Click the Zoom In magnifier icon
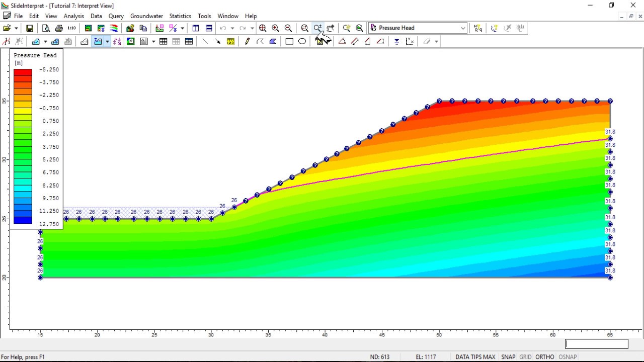 (x=275, y=28)
